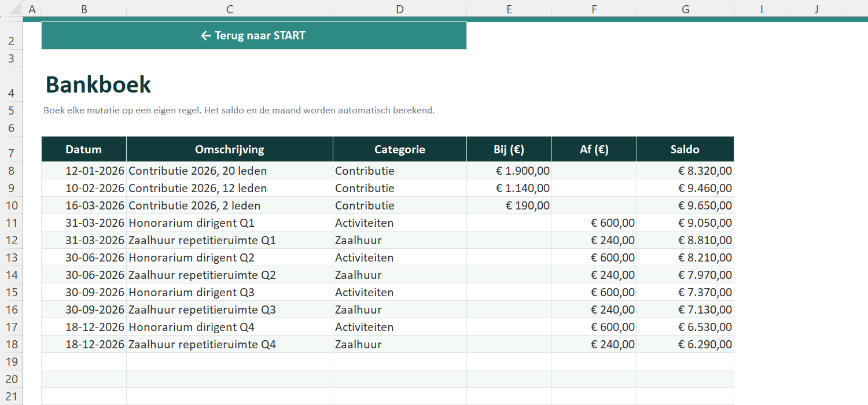Screen dimensions: 868x405
Task: Select cell Contributie 2026, 20 leden
Action: click(x=230, y=171)
